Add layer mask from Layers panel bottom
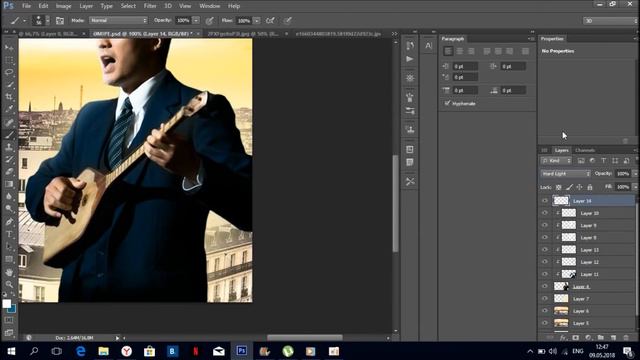 [576, 338]
